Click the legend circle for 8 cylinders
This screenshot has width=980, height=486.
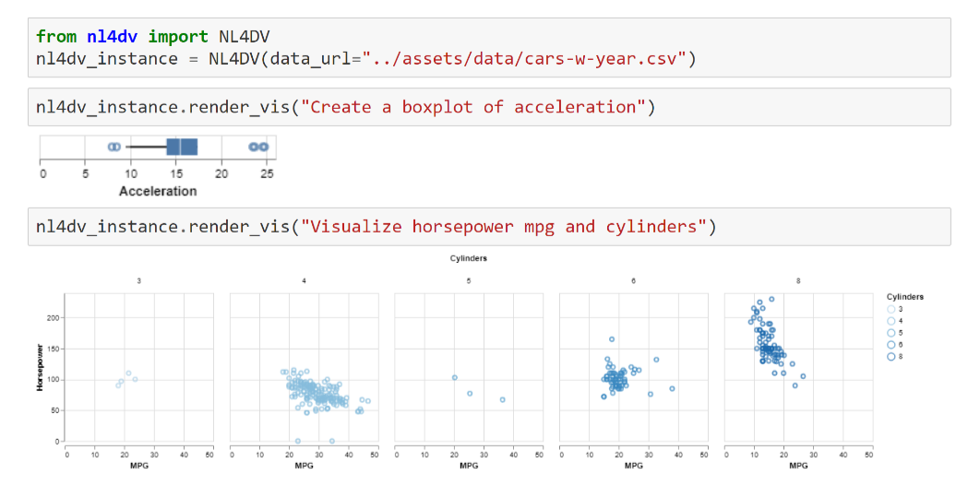[890, 357]
